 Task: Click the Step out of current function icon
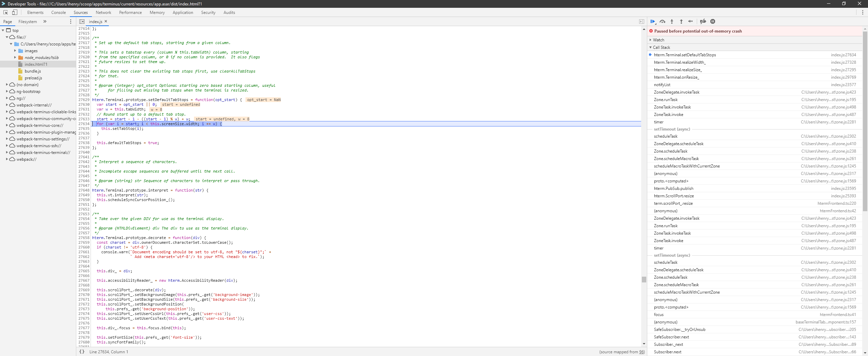coord(681,21)
